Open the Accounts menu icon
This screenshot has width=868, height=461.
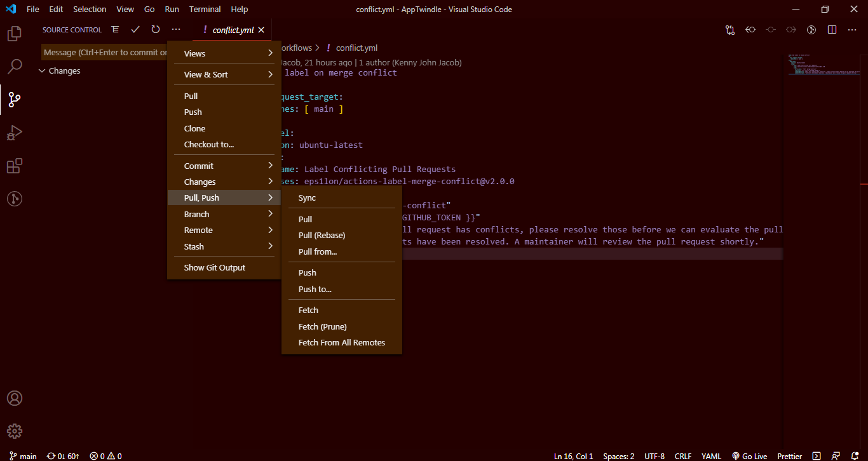14,398
